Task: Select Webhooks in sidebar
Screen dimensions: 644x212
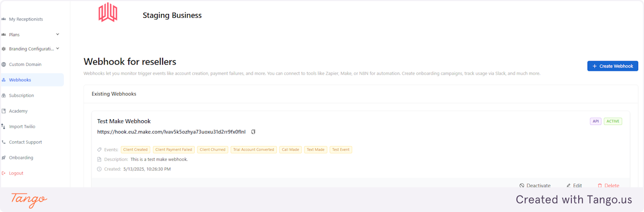Action: point(20,80)
